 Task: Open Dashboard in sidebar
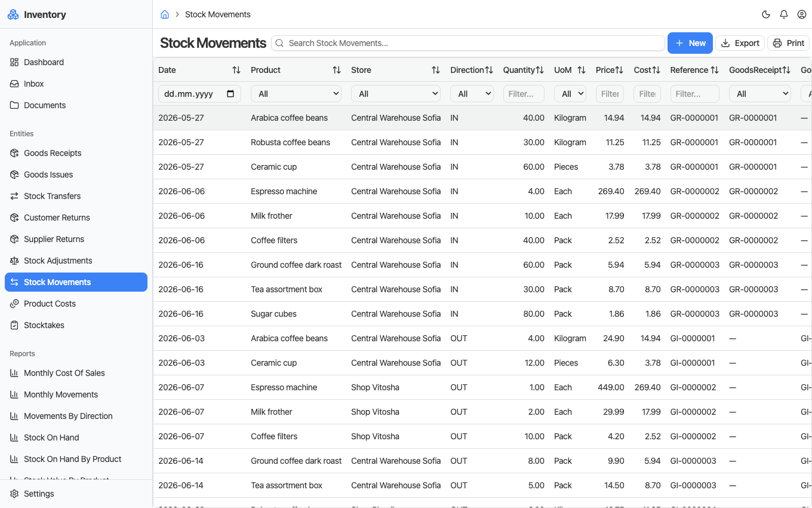[76, 62]
